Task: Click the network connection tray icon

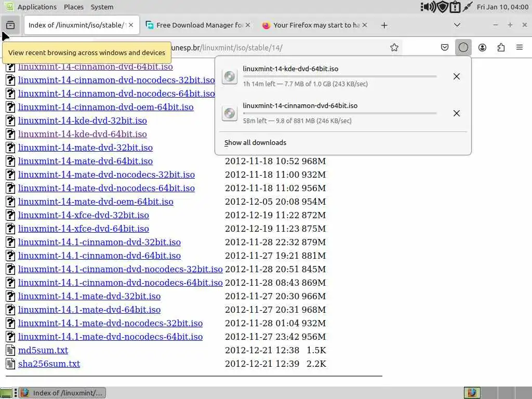Action: [468, 7]
